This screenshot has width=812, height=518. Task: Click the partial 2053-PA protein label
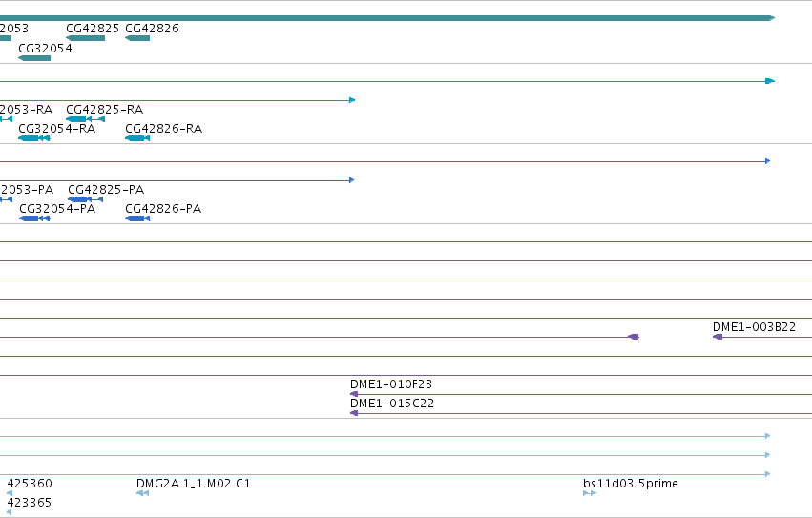[27, 190]
